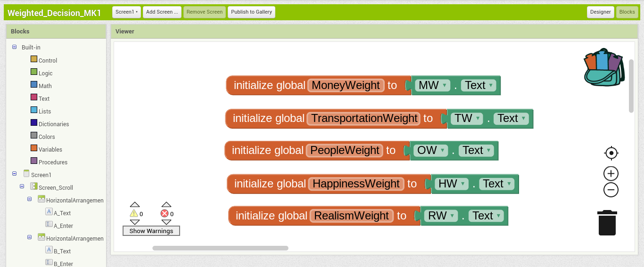Click the trash can to delete blocks

[x=607, y=223]
